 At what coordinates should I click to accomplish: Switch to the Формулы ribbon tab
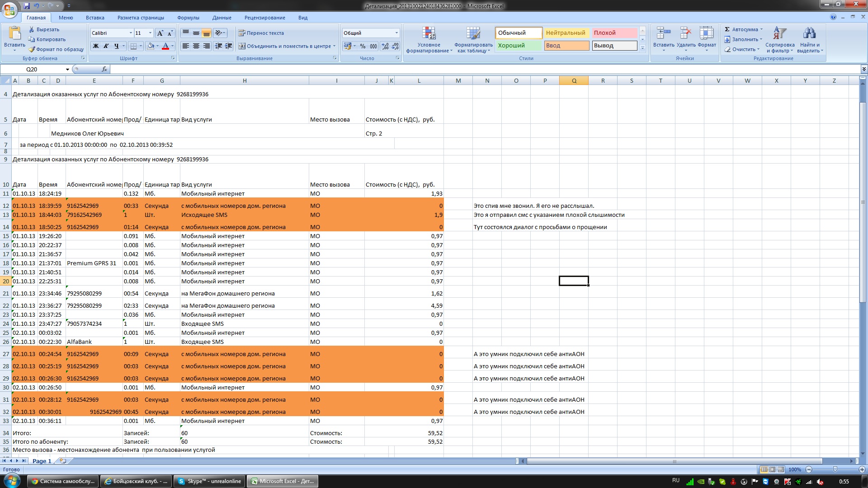click(188, 18)
